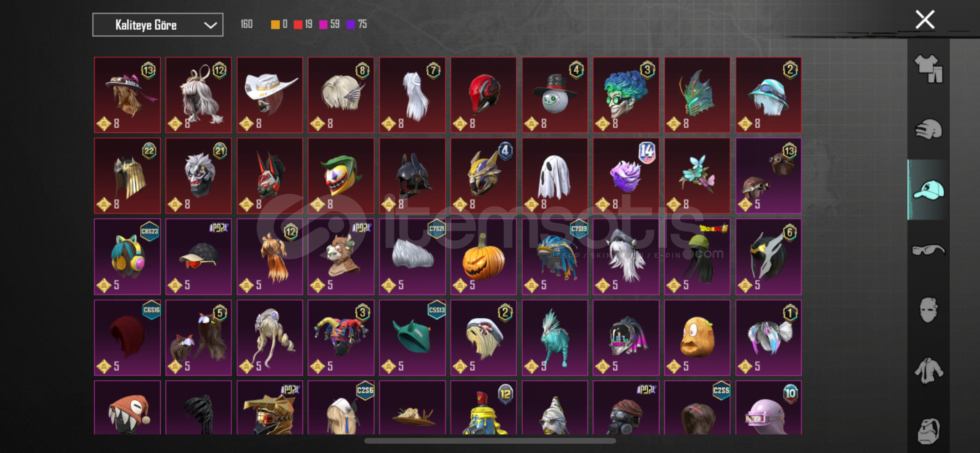Image resolution: width=980 pixels, height=453 pixels.
Task: Filter by purple quality swatch showing 75
Action: coord(351,25)
